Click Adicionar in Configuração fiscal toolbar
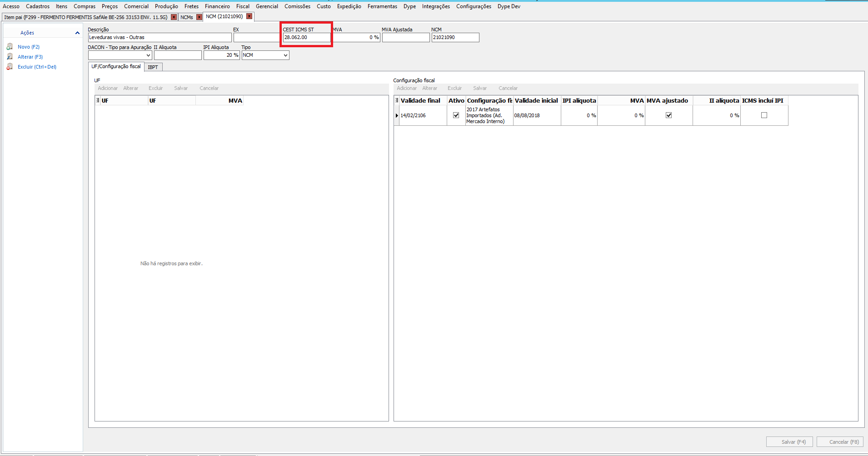 407,88
